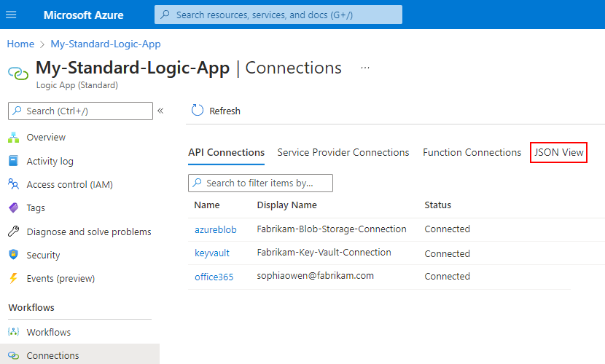Screen dimensions: 605x364
Task: Open the JSON View tab
Action: coord(558,153)
